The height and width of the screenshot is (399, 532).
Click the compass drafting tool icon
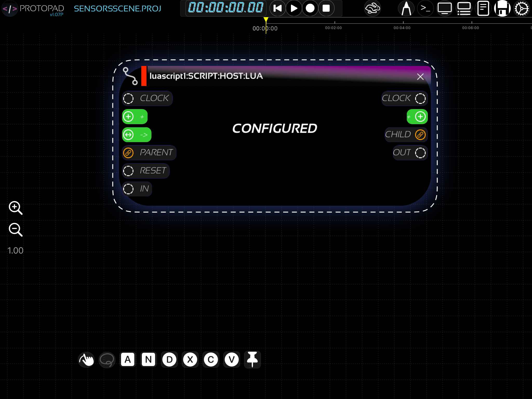click(x=406, y=9)
